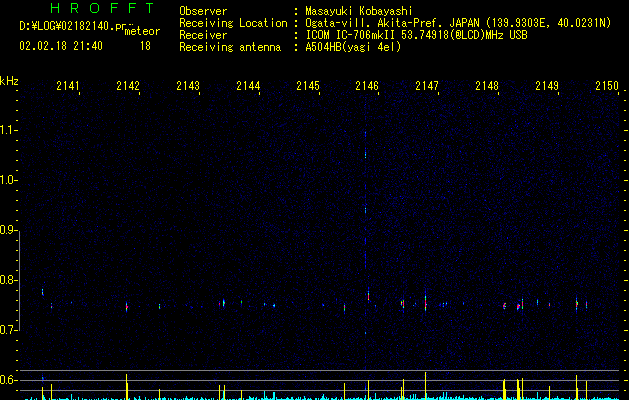The image size is (629, 400).
Task: Click the 1.0 kHz axis label
Action: (x=8, y=180)
